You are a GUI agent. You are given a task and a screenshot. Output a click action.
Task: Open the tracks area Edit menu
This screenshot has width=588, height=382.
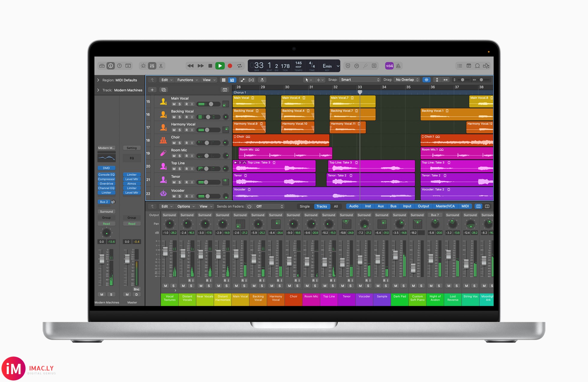click(x=166, y=80)
